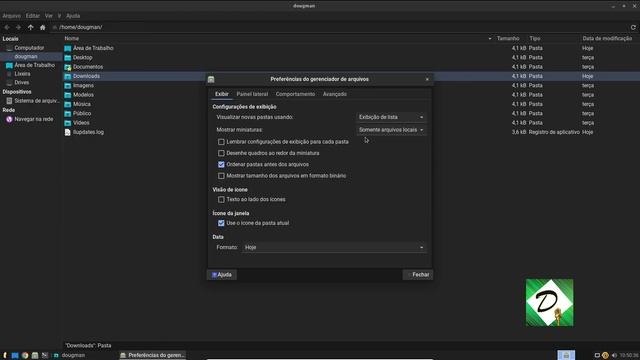Select the Modelos folder icon
The image size is (640, 360).
tap(68, 95)
